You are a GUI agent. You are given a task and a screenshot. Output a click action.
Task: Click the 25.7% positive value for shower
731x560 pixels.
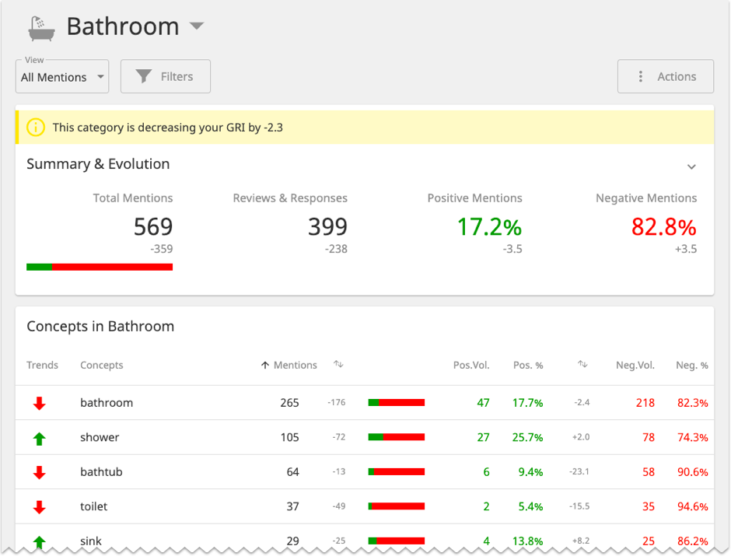pyautogui.click(x=528, y=437)
